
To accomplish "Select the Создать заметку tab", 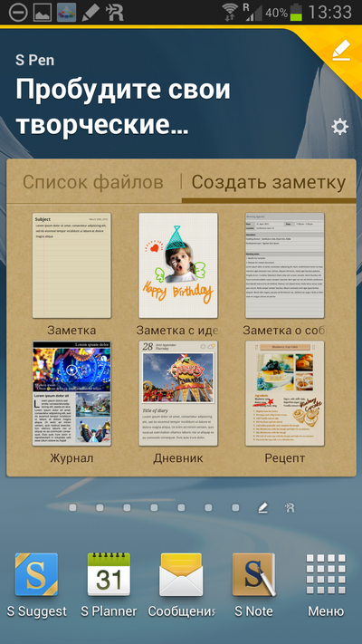I will 269,182.
